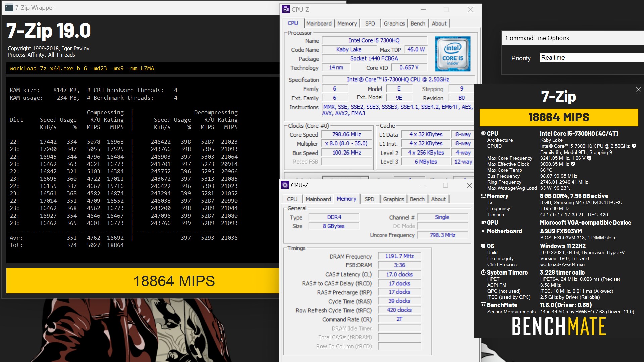This screenshot has width=644, height=362.
Task: Open About tab in upper CPU-Z
Action: click(x=439, y=23)
